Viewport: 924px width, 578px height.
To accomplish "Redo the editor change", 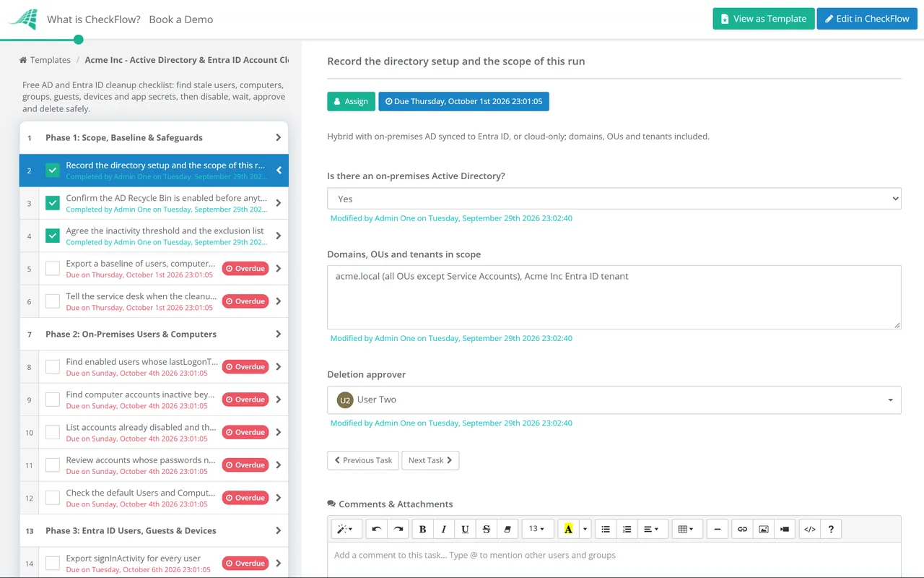I will click(x=398, y=529).
